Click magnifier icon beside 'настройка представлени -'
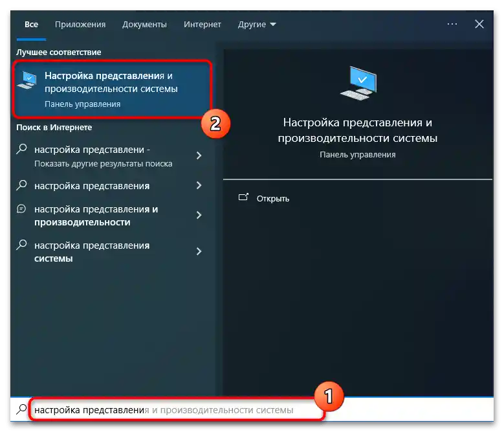504x432 pixels. coord(21,149)
